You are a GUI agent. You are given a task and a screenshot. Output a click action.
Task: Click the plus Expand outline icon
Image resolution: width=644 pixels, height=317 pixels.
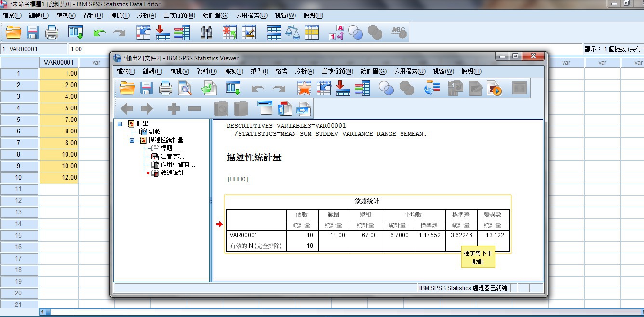coord(174,109)
